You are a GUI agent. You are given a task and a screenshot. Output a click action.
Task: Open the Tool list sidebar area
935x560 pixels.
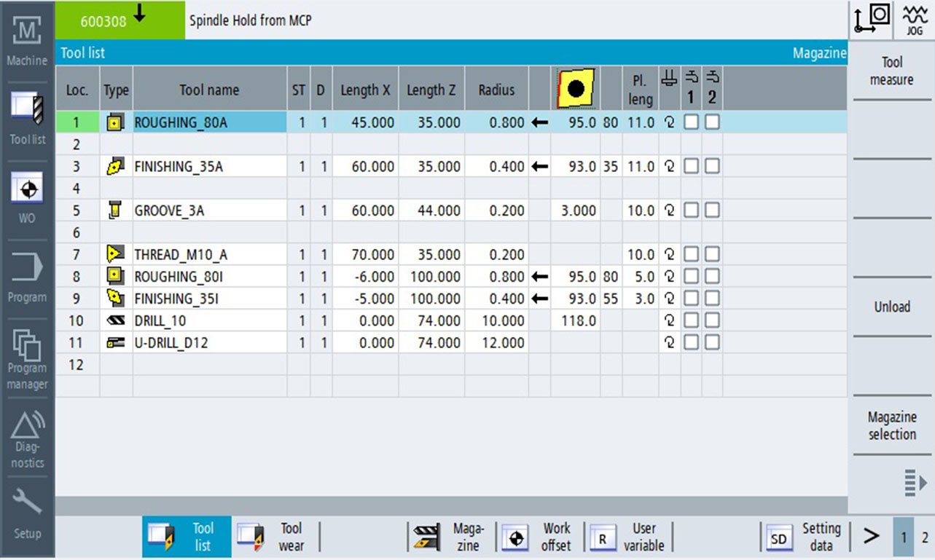[27, 117]
